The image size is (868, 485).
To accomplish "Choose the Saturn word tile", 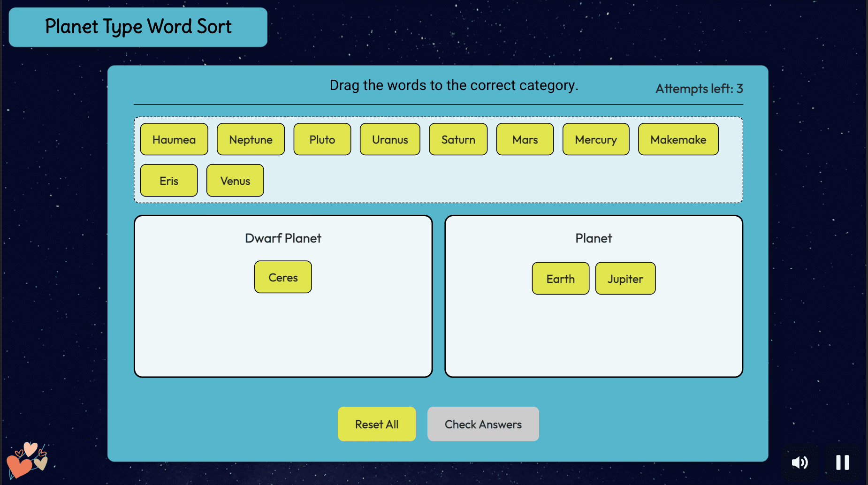I will coord(458,139).
